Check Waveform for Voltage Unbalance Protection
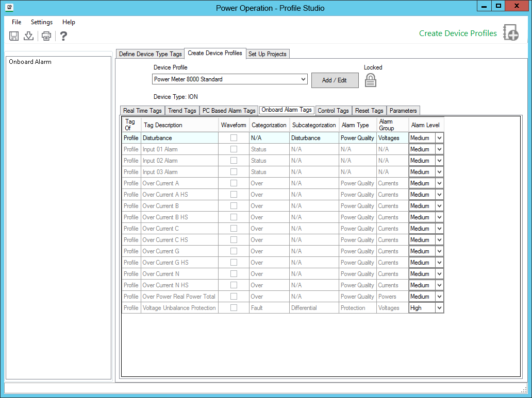Viewport: 532px width, 398px height. pos(234,308)
